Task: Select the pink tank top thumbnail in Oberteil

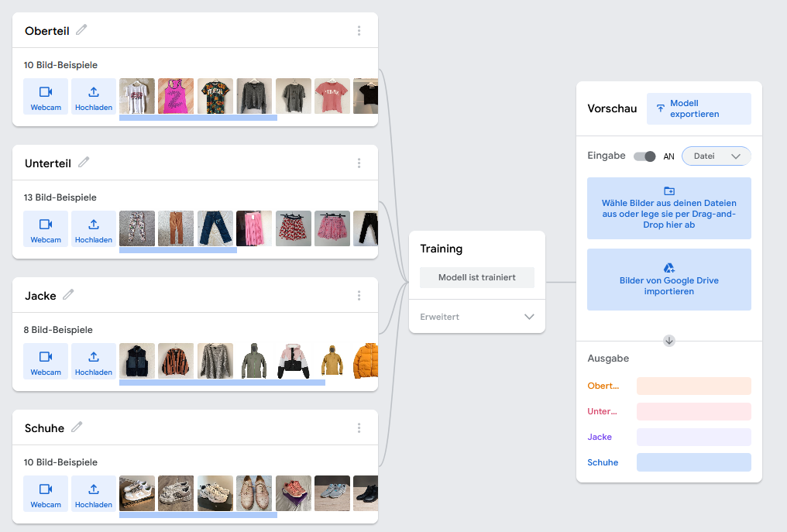Action: 176,96
